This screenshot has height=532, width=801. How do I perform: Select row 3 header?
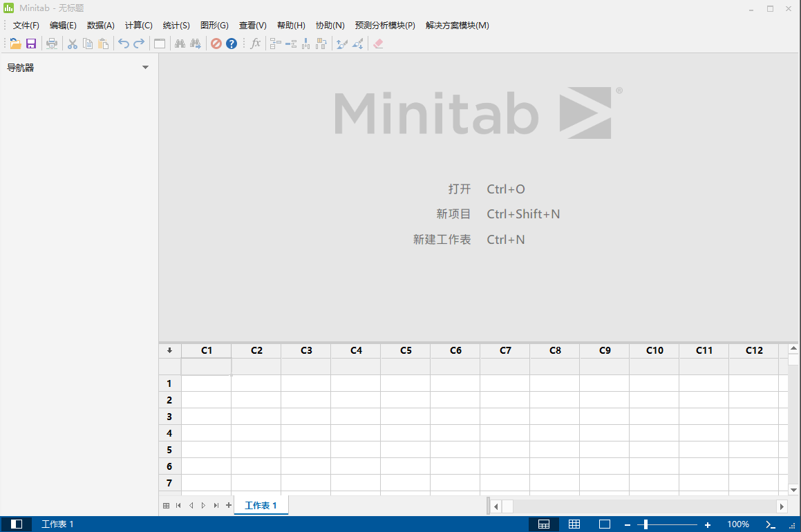(169, 417)
